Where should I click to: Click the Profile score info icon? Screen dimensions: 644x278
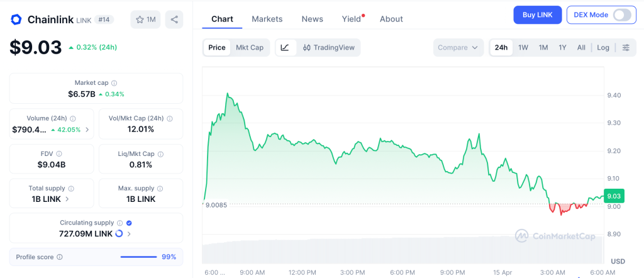tap(60, 257)
